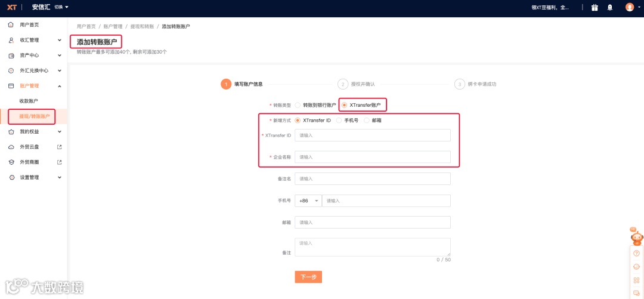Expand the 设置管理 menu chevron

pos(60,177)
